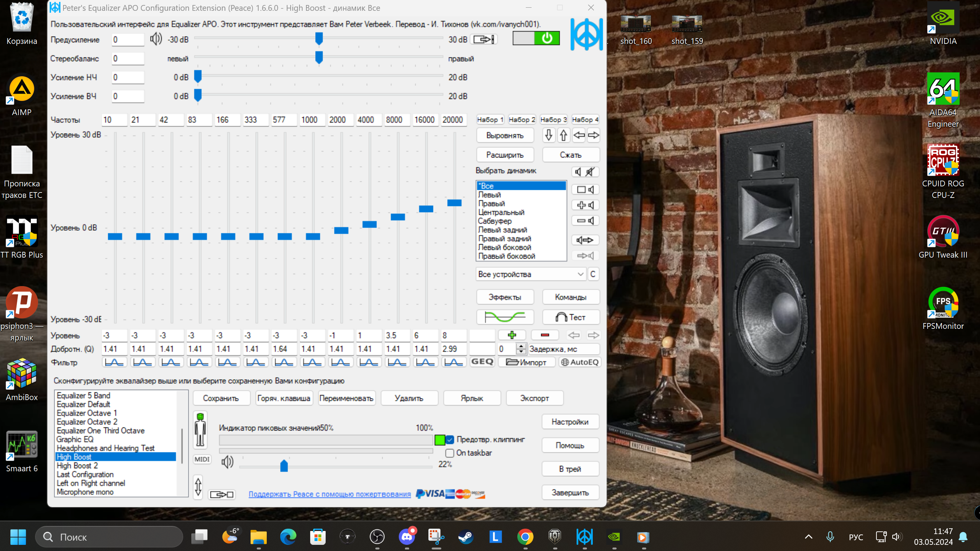Click the MIDI button icon

click(202, 459)
